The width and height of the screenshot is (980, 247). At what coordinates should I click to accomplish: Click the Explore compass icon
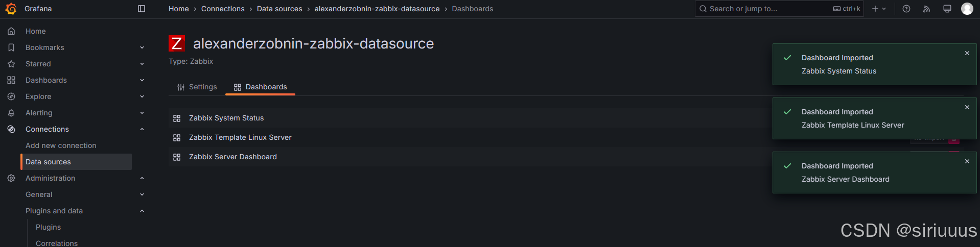coord(11,96)
